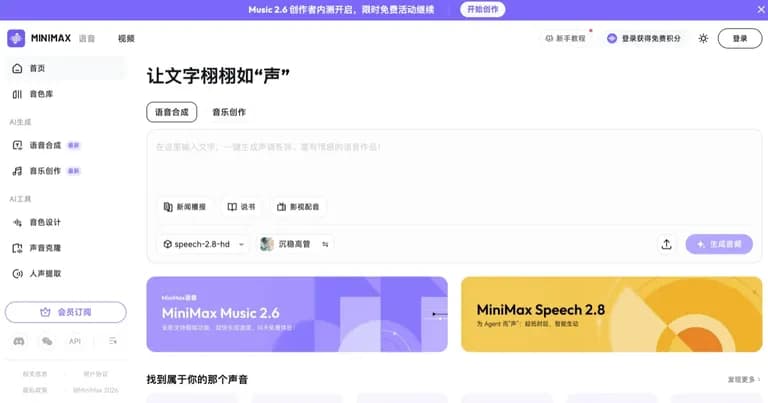768x403 pixels.
Task: Click the 生成音频 generate button
Action: click(719, 244)
